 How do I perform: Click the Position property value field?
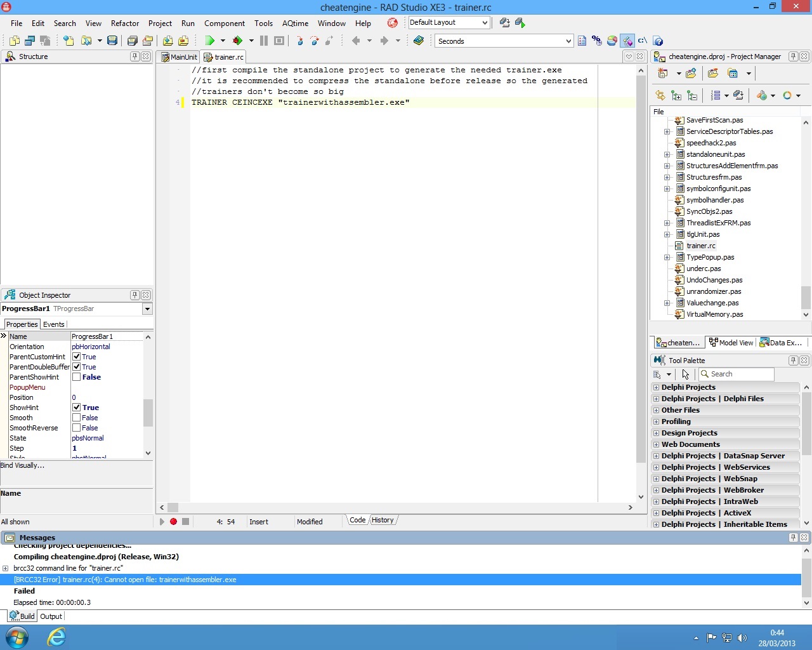pyautogui.click(x=107, y=397)
